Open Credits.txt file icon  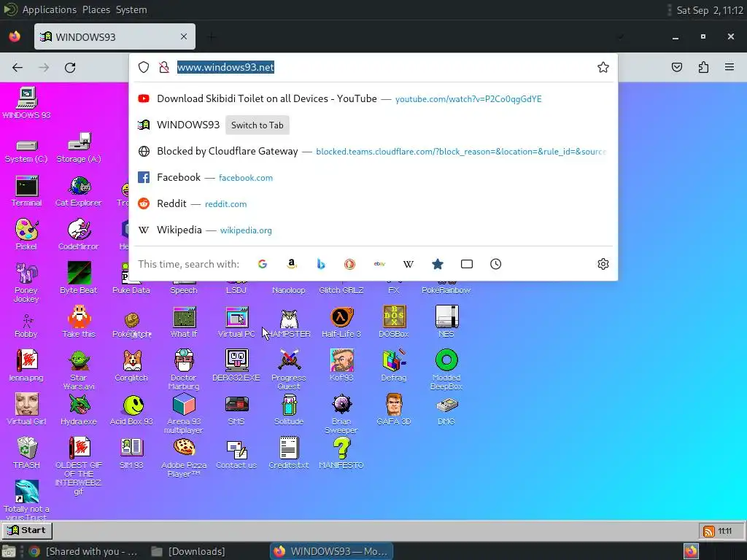(289, 454)
